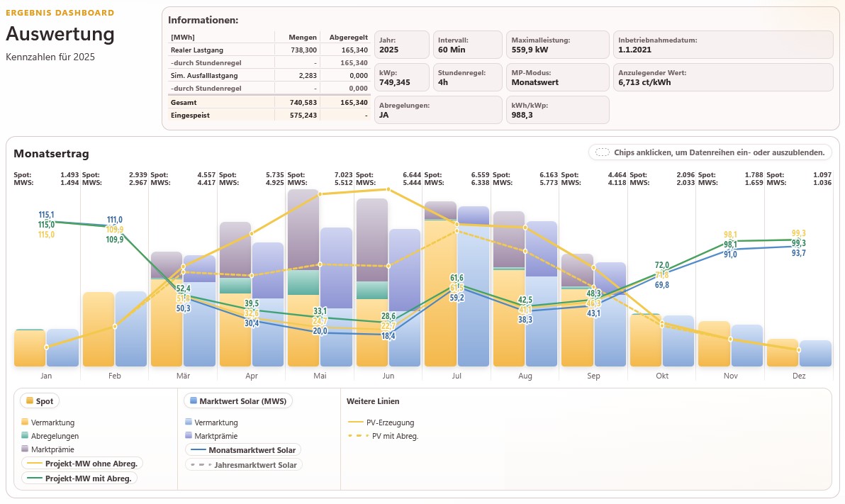Click the 61,6 data label in July
Image resolution: width=845 pixels, height=504 pixels.
click(457, 278)
